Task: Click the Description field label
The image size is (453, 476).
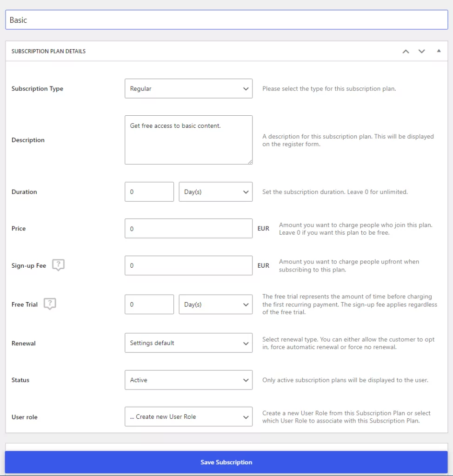Action: click(28, 140)
